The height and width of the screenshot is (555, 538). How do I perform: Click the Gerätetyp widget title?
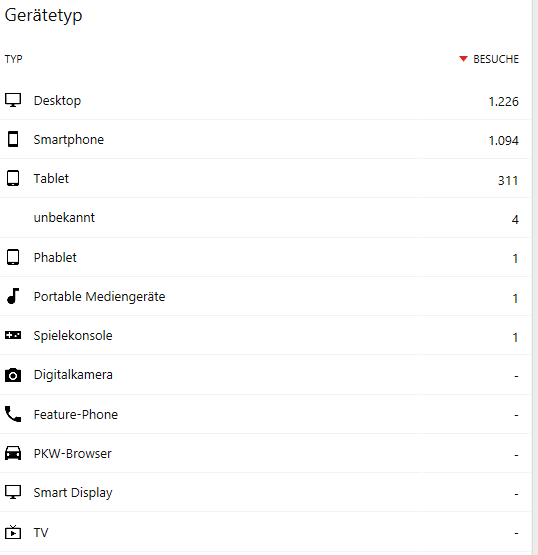coord(44,16)
